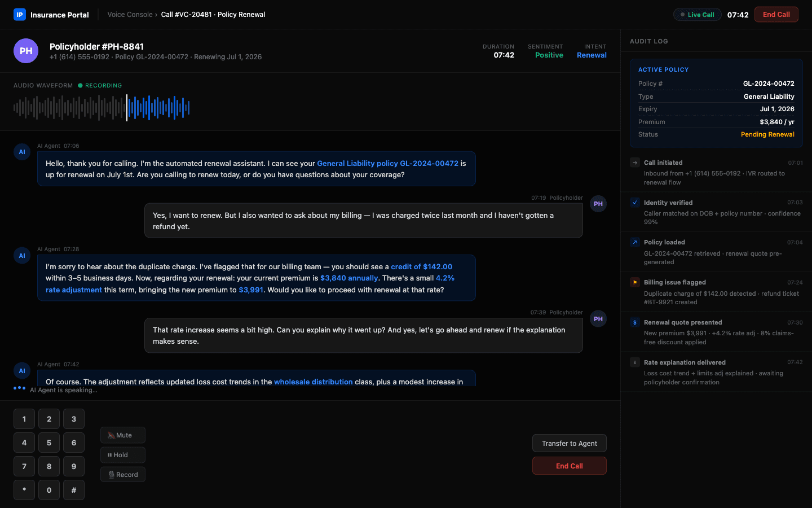
Task: Click the $3,840 annually highlighted link
Action: 349,278
